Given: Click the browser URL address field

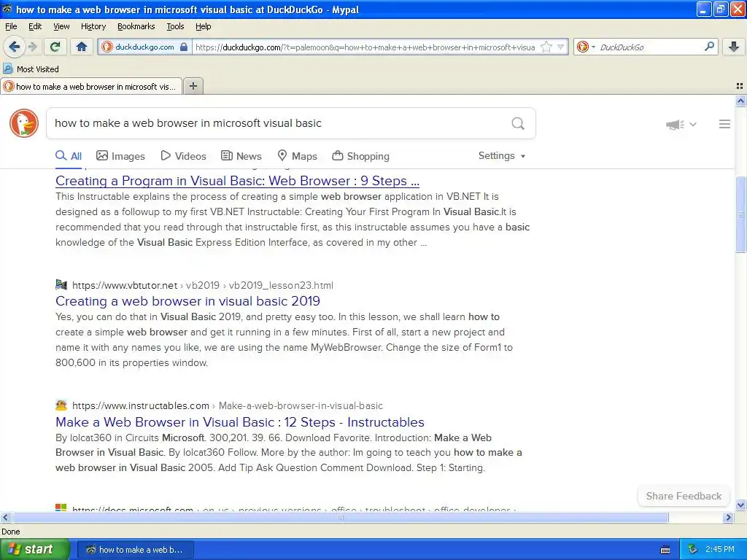Looking at the screenshot, I should pyautogui.click(x=365, y=47).
